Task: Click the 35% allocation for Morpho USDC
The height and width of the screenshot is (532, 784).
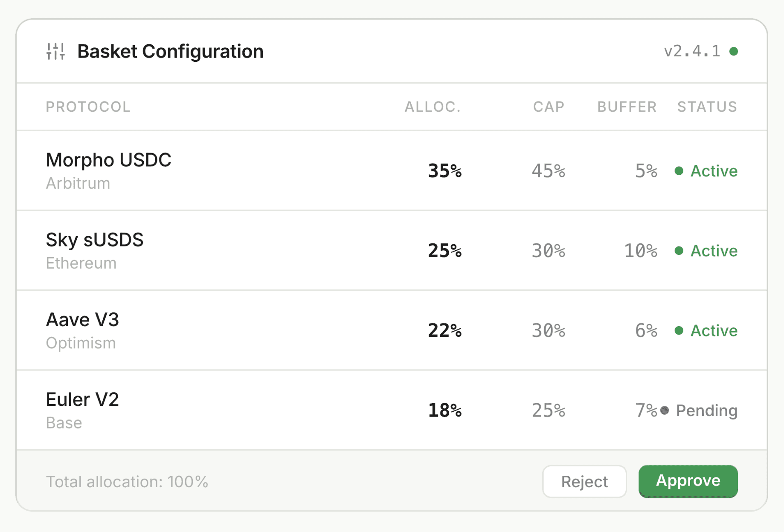Action: (444, 171)
